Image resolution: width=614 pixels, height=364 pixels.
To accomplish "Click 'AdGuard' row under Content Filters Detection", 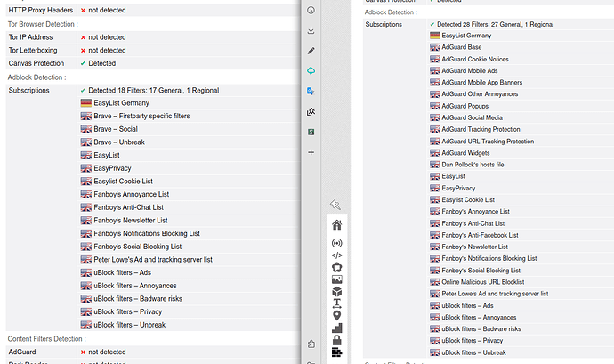I will [x=22, y=352].
